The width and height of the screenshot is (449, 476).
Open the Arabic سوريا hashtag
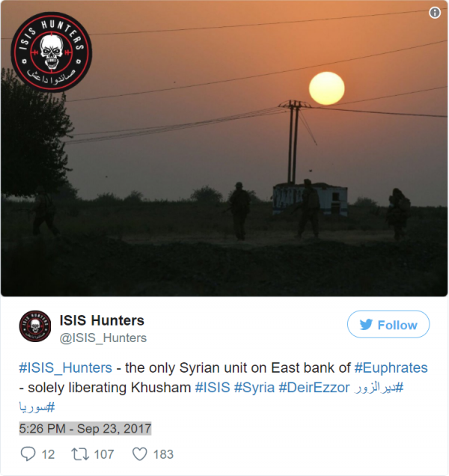coord(37,407)
